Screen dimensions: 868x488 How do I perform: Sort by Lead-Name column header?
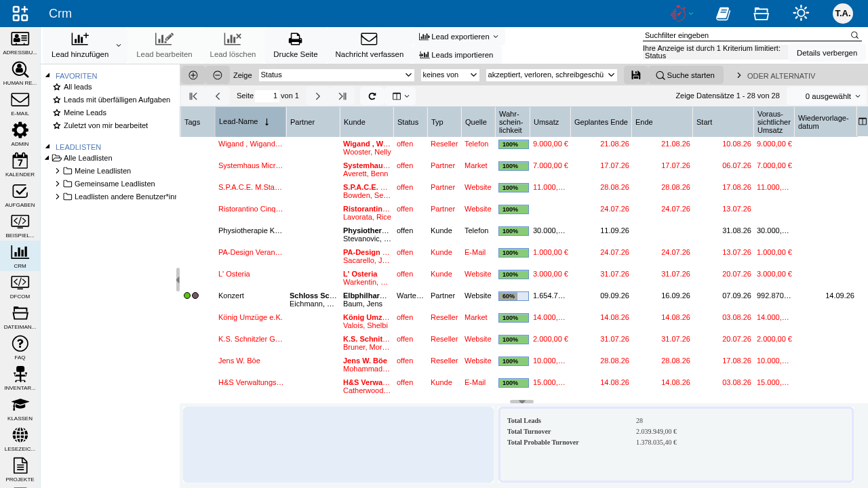[251, 122]
